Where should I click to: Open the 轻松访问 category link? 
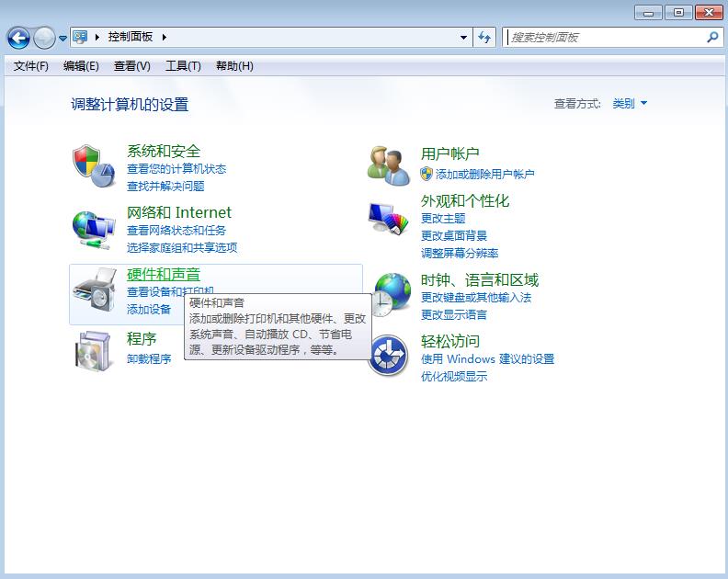[x=449, y=341]
